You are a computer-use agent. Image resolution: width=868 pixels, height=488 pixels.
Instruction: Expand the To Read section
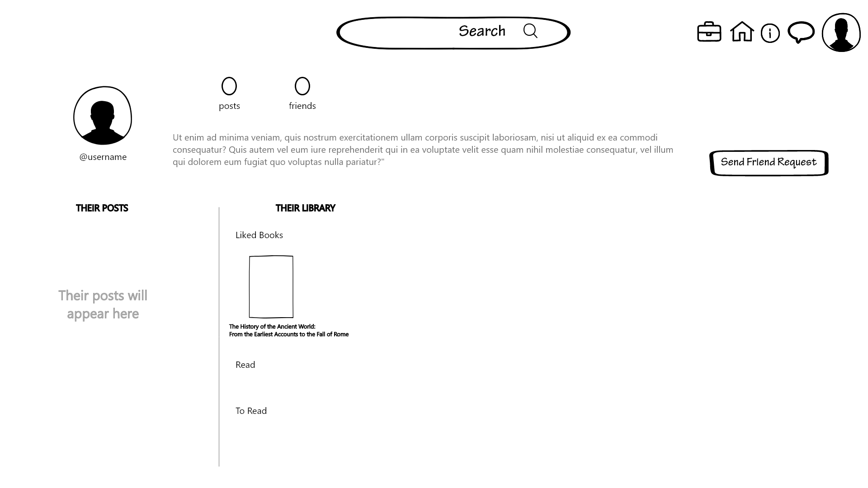pyautogui.click(x=251, y=410)
